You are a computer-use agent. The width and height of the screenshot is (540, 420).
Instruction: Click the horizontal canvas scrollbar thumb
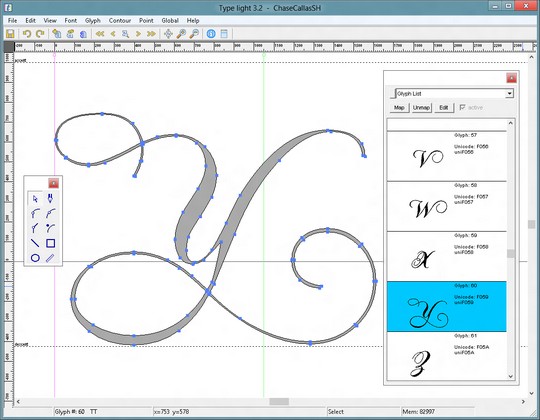(x=279, y=402)
